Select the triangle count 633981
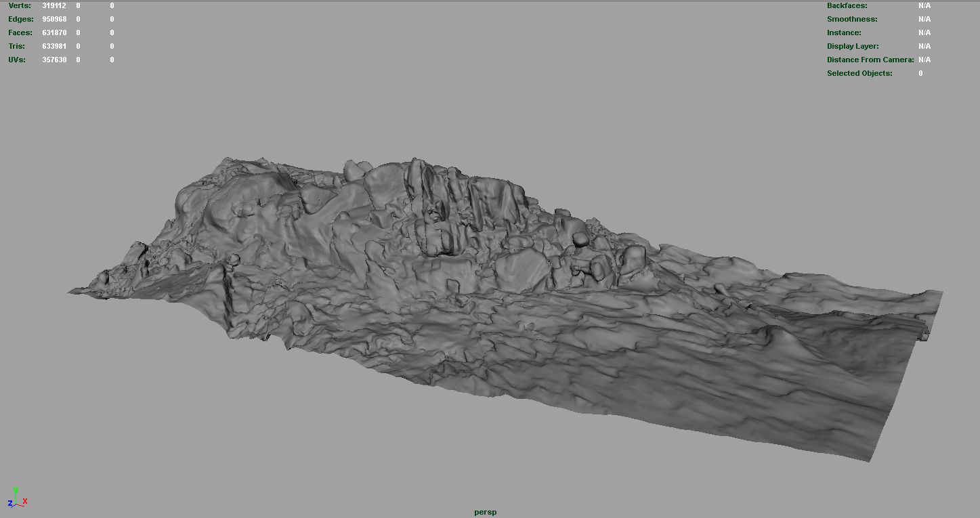The width and height of the screenshot is (980, 518). click(54, 46)
